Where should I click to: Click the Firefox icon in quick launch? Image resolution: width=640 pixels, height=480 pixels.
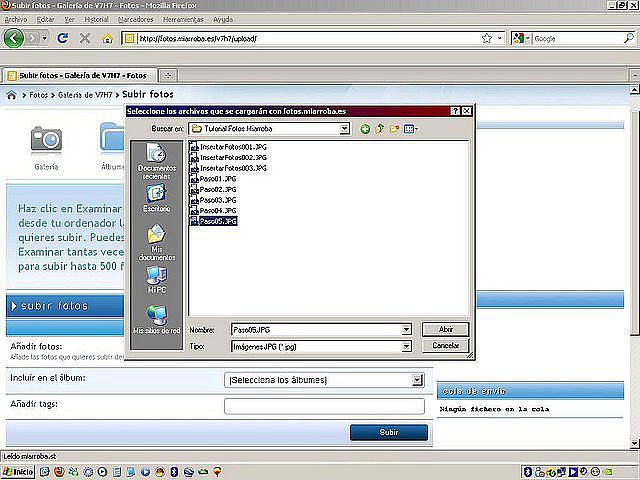59,472
